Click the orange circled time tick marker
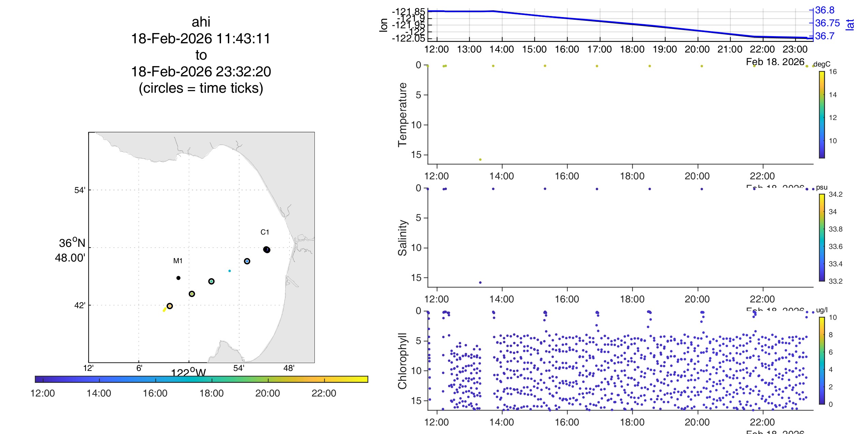 (170, 306)
